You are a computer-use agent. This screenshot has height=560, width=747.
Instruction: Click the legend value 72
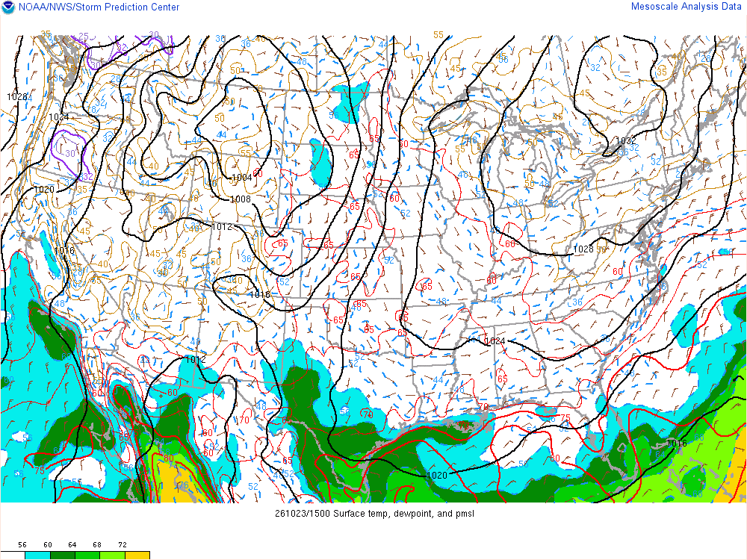122,545
